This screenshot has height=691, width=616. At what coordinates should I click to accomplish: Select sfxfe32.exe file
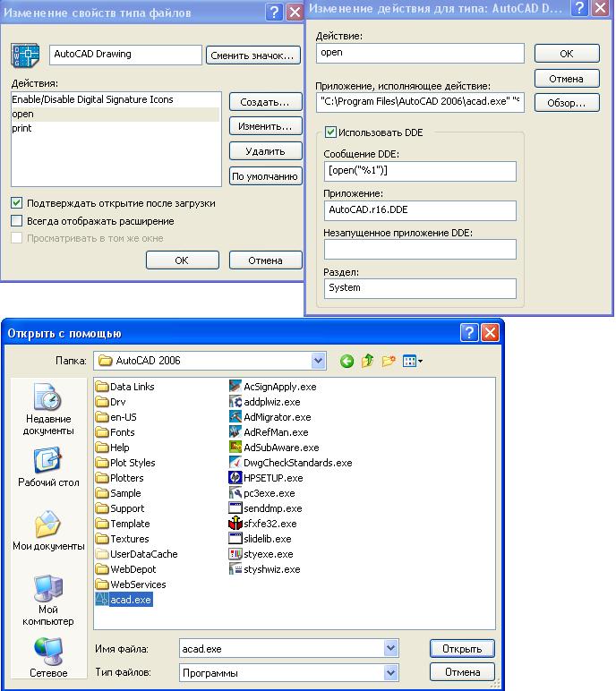(263, 524)
